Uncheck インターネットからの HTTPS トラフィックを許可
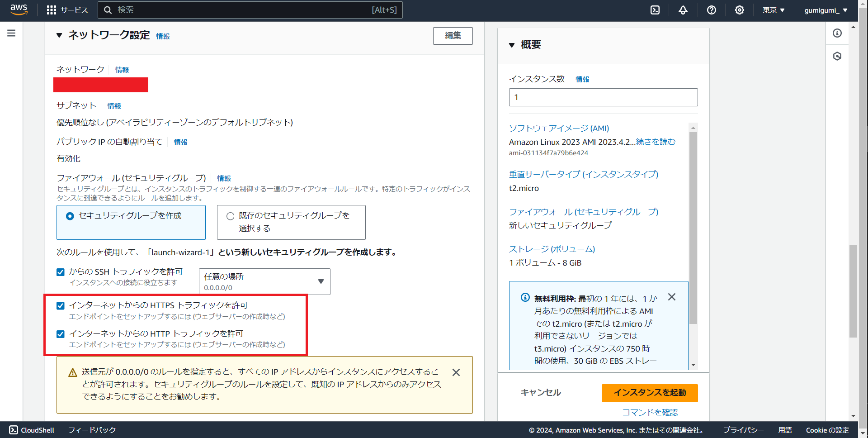868x438 pixels. click(60, 305)
